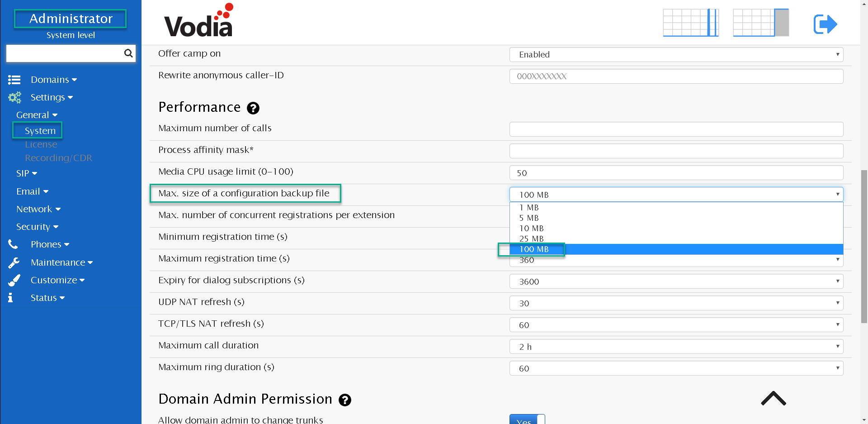
Task: Collapse the Max. size backup file dropdown
Action: 676,195
